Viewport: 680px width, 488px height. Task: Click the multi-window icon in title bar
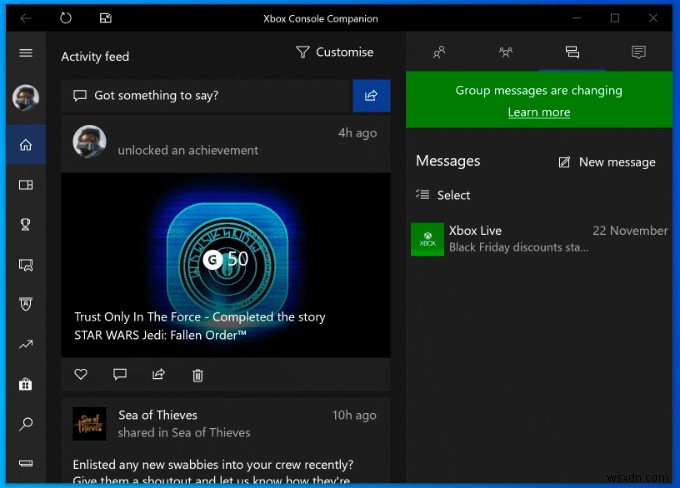click(x=105, y=18)
